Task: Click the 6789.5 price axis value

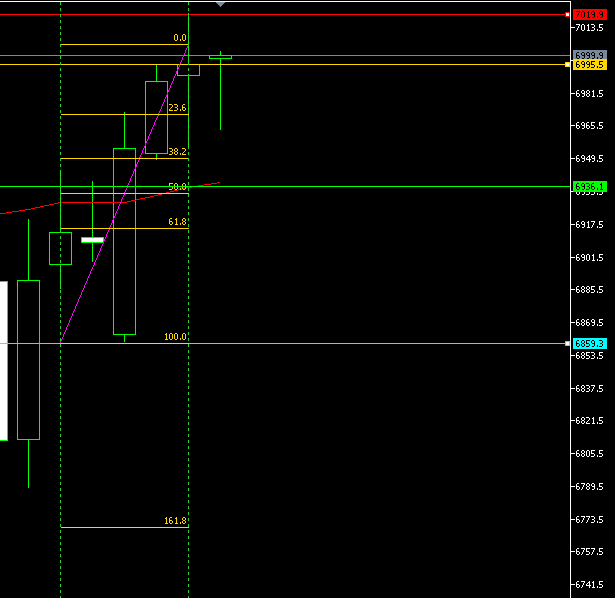Action: coord(589,487)
